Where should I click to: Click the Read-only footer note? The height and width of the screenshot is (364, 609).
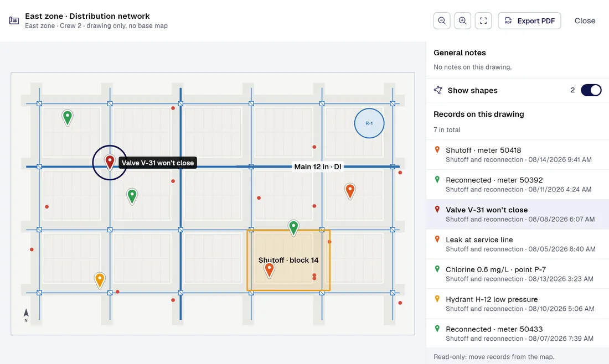[x=494, y=357]
